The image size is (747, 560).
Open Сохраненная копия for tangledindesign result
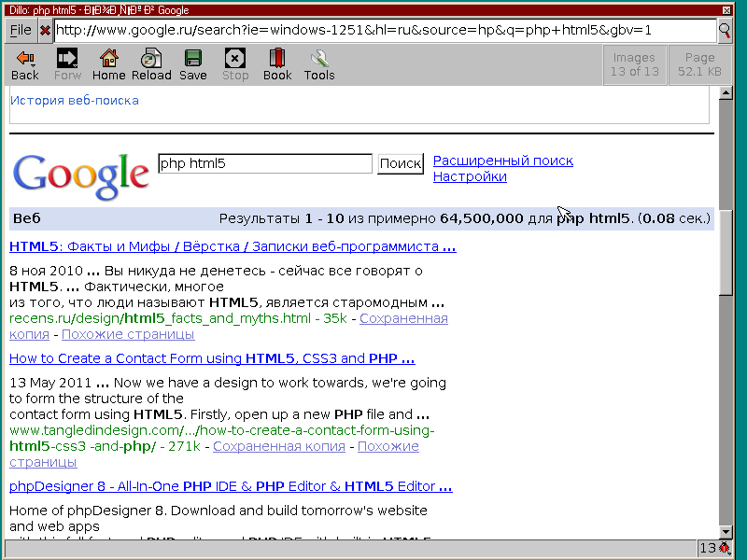(278, 447)
